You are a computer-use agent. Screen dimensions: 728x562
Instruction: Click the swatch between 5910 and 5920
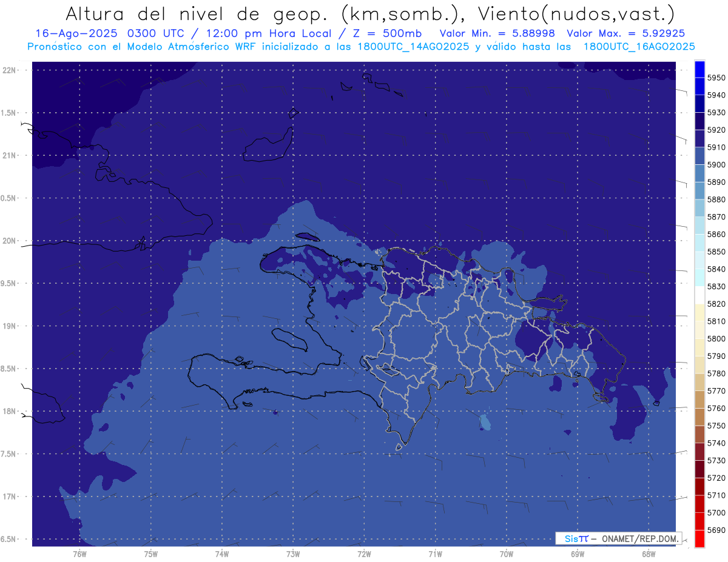[x=699, y=139]
